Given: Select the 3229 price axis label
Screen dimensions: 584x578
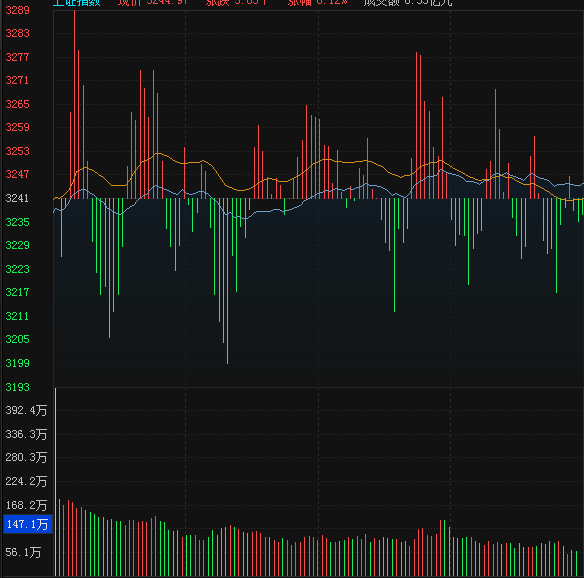Looking at the screenshot, I should pyautogui.click(x=18, y=245).
